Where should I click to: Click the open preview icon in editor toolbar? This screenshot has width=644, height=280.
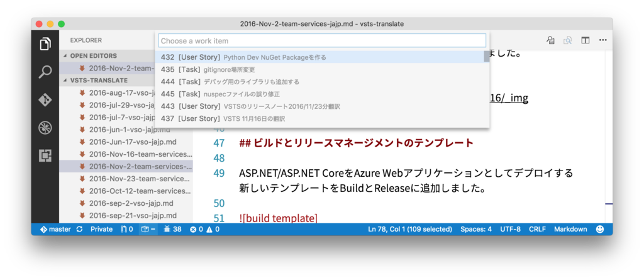(550, 40)
